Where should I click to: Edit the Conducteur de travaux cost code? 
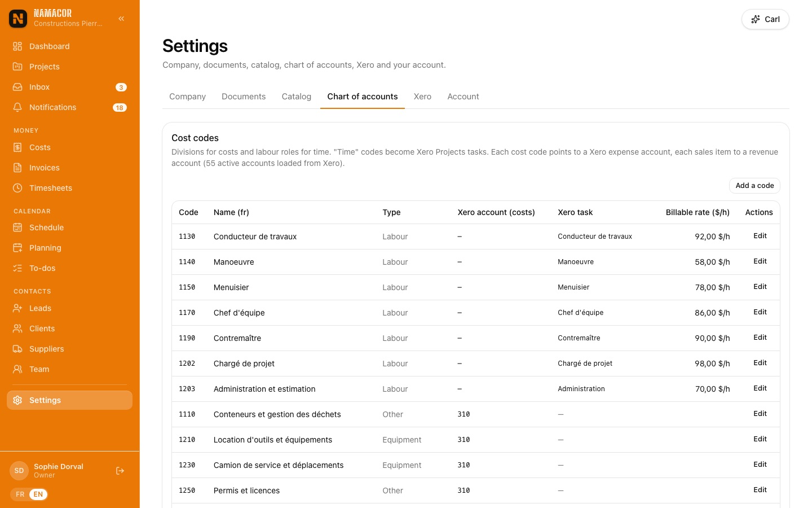coord(760,236)
